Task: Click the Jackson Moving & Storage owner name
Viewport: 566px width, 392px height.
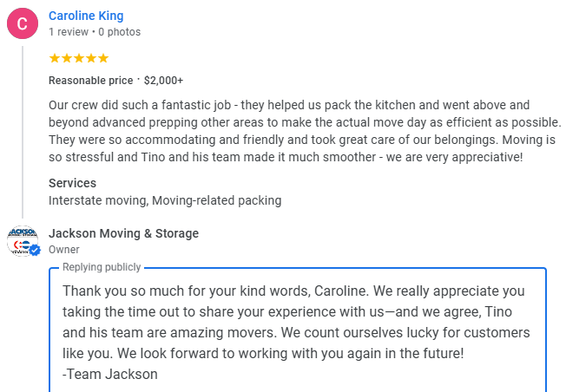Action: [x=123, y=233]
